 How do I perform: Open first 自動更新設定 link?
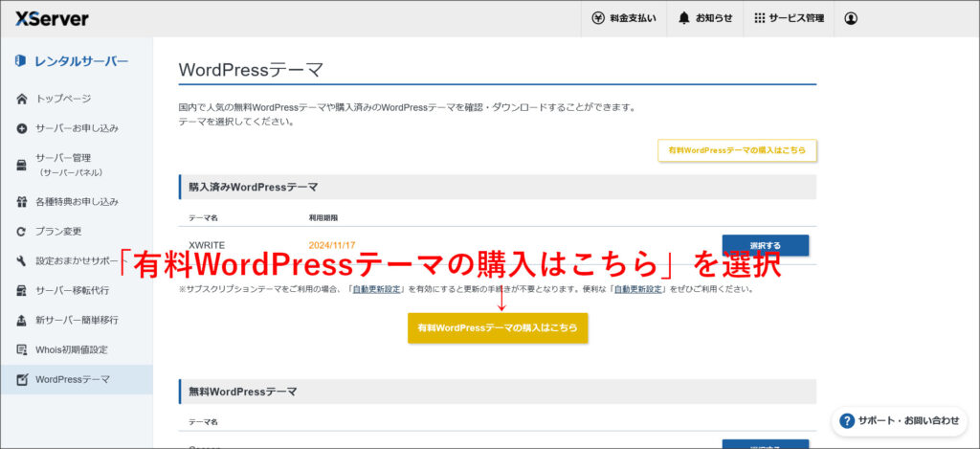[x=376, y=289]
